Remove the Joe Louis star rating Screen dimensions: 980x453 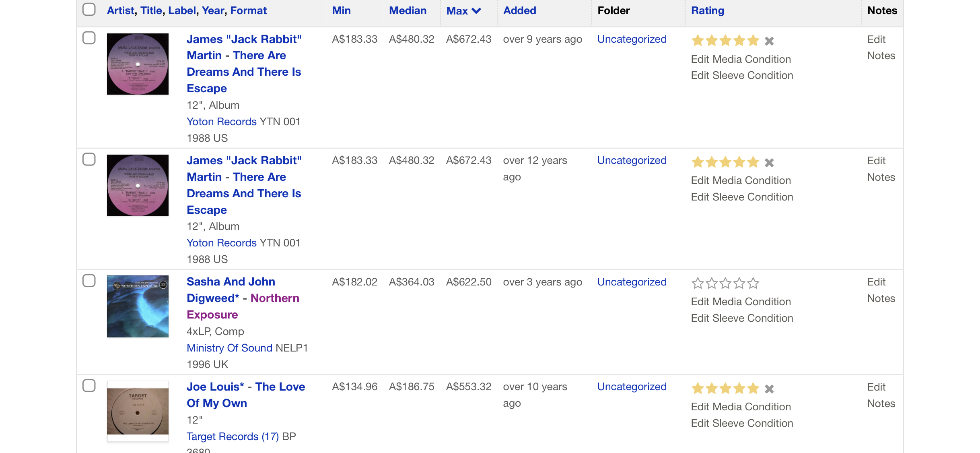(769, 389)
